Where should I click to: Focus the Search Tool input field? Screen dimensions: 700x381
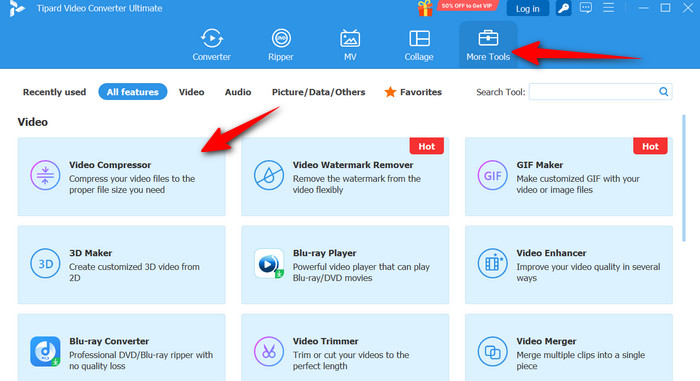[600, 92]
